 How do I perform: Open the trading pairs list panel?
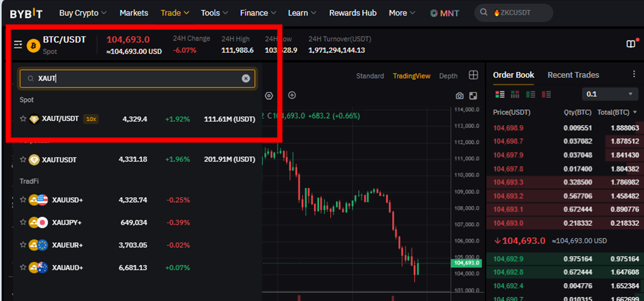(x=17, y=44)
